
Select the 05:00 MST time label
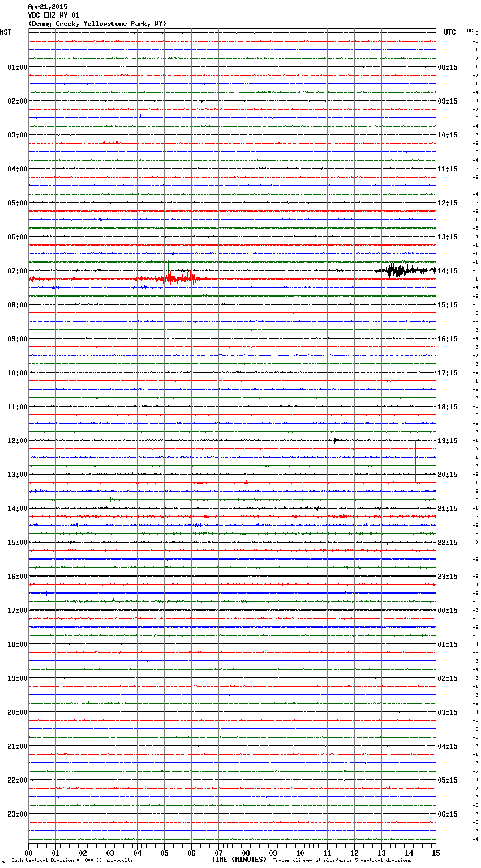pos(18,203)
